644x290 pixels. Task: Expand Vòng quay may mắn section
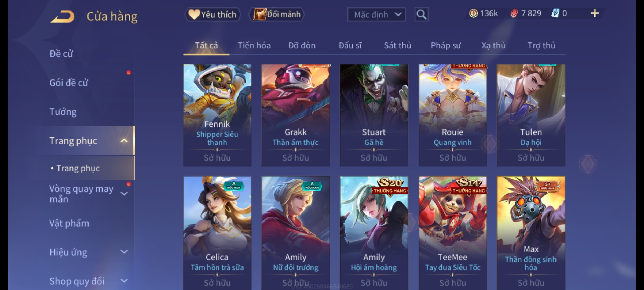(124, 193)
